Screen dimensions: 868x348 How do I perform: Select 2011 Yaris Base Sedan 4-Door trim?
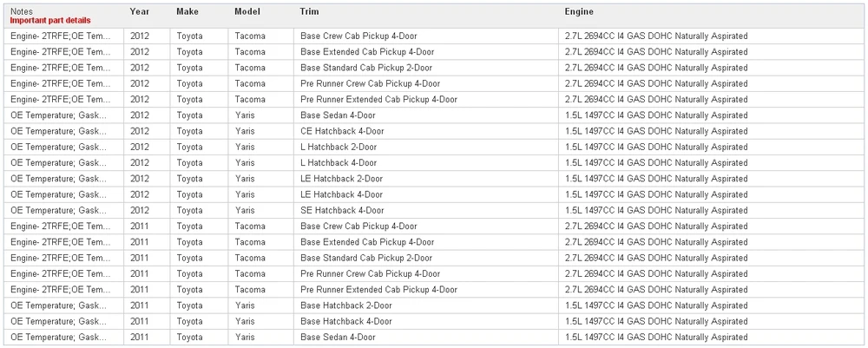click(338, 337)
